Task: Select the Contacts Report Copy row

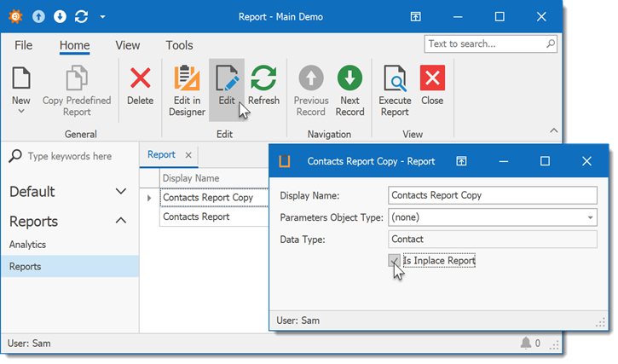Action: 214,197
